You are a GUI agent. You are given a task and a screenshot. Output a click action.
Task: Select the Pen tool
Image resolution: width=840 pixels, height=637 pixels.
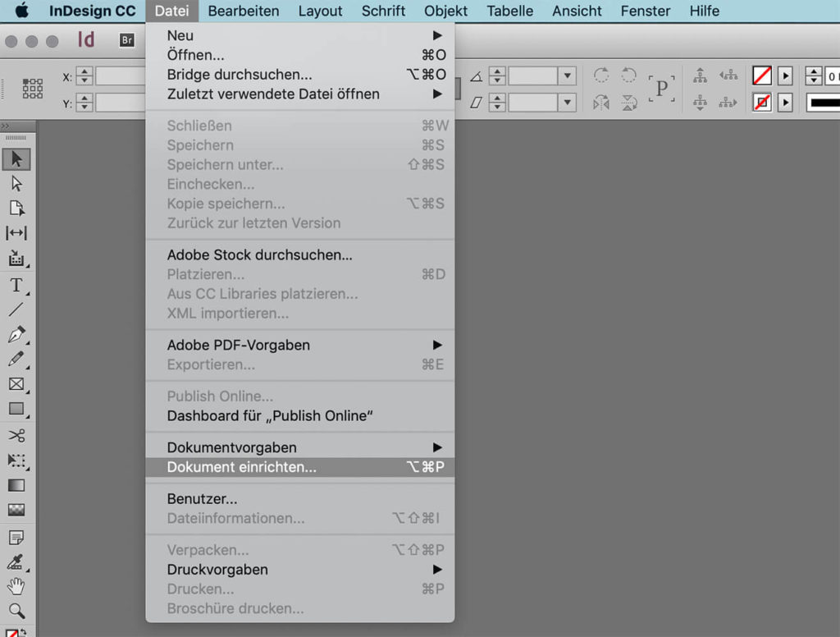16,334
